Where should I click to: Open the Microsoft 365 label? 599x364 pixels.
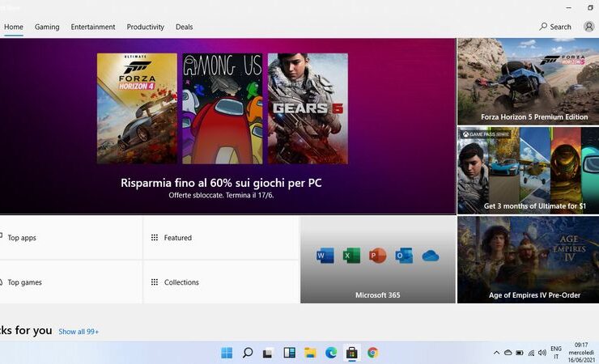click(378, 295)
